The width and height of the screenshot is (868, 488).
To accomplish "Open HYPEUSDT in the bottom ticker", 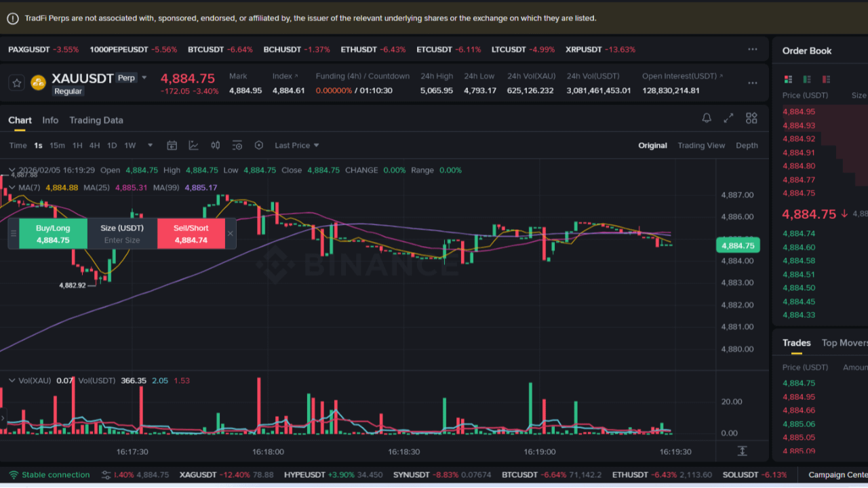I will point(334,474).
